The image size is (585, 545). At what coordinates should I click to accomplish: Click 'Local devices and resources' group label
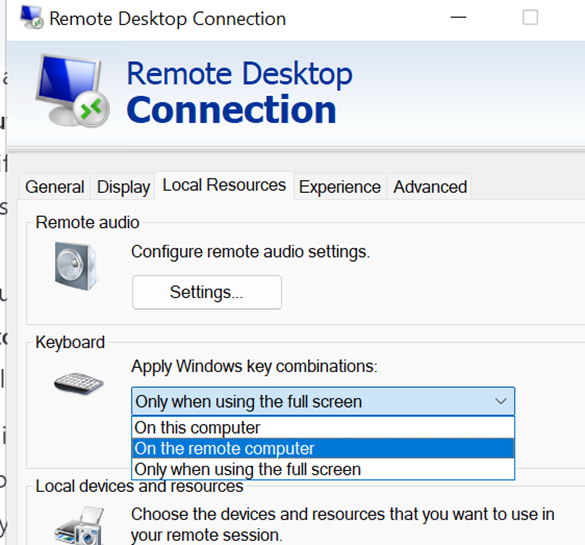139,486
